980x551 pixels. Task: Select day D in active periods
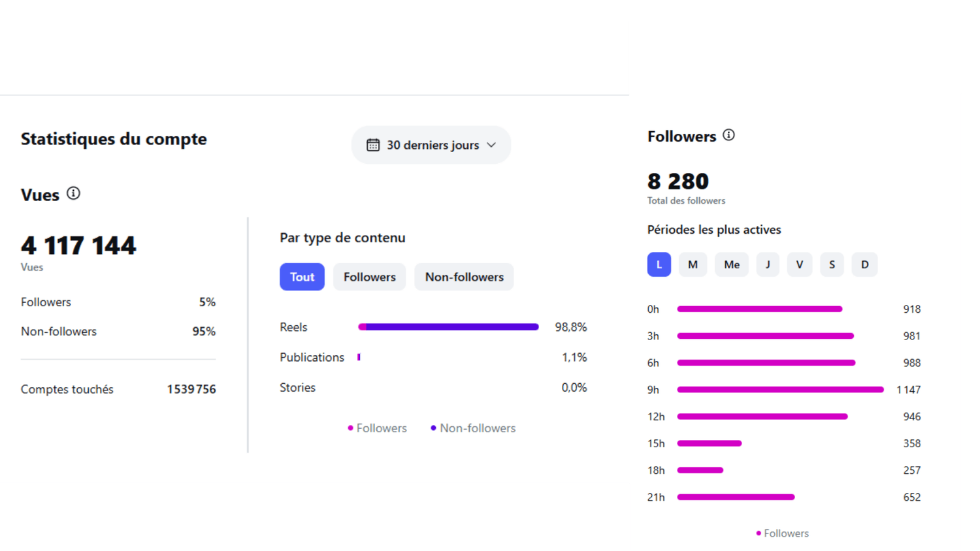point(864,264)
